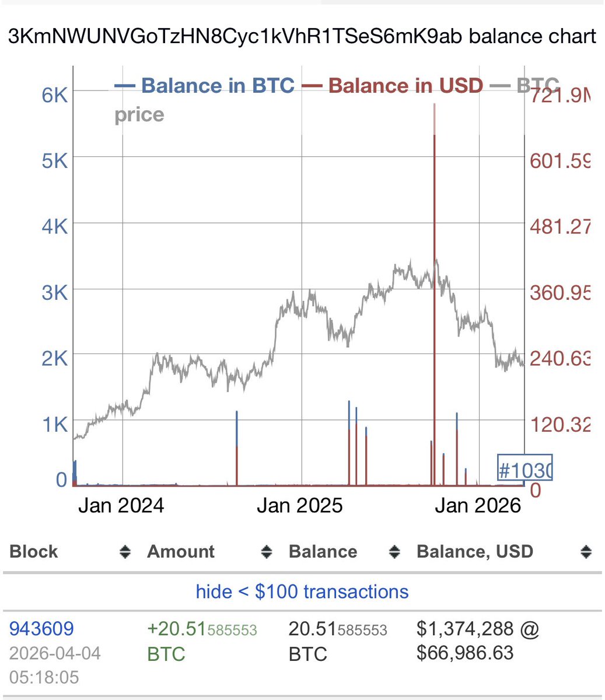The height and width of the screenshot is (700, 605).
Task: Click sort arrows beside Balance, USD header
Action: pyautogui.click(x=586, y=552)
